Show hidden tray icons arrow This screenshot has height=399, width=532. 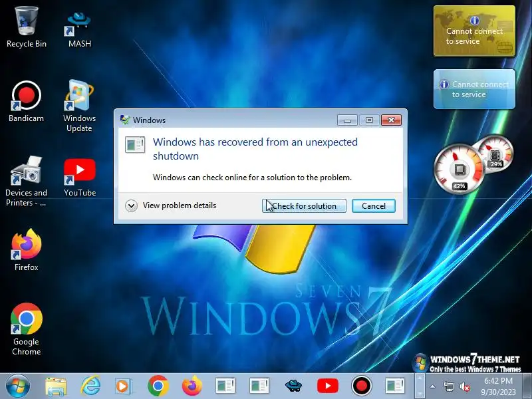[x=433, y=386]
